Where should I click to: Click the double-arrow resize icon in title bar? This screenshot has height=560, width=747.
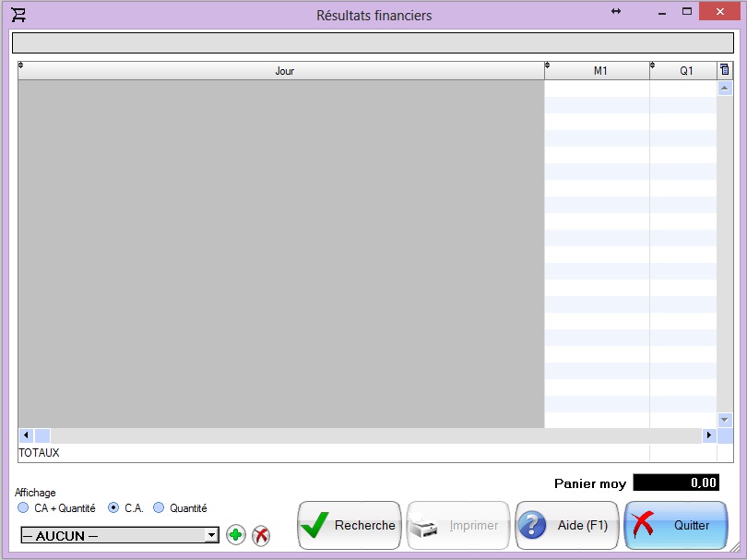[616, 11]
